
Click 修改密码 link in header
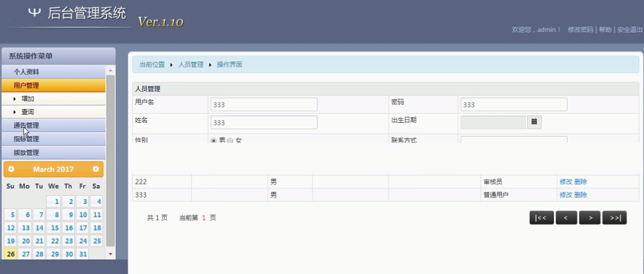580,29
